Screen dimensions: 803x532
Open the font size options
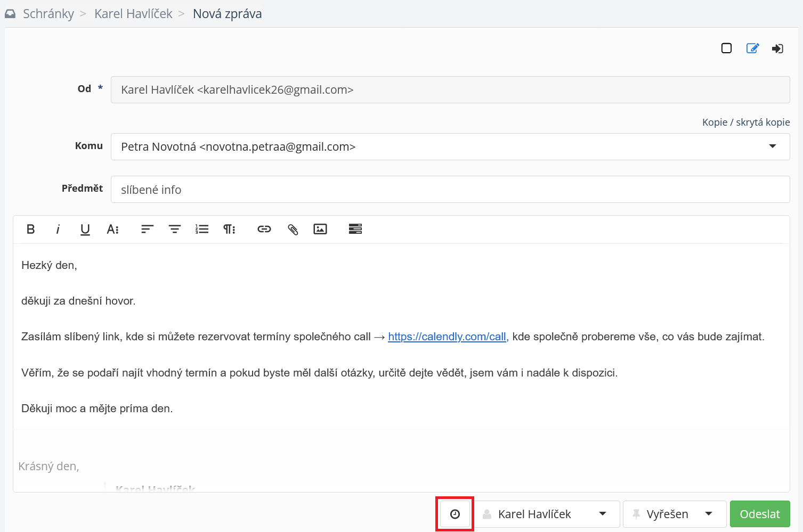(113, 229)
